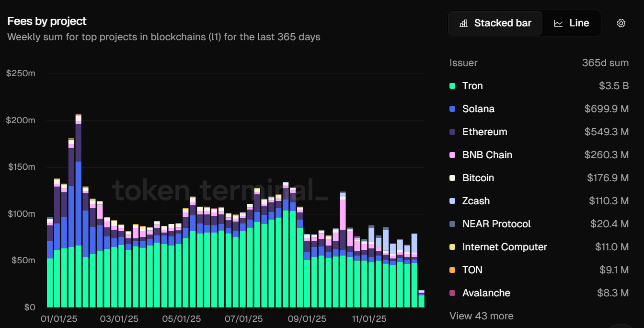The width and height of the screenshot is (644, 328).
Task: Select Zcash in the issuer list
Action: pyautogui.click(x=475, y=201)
